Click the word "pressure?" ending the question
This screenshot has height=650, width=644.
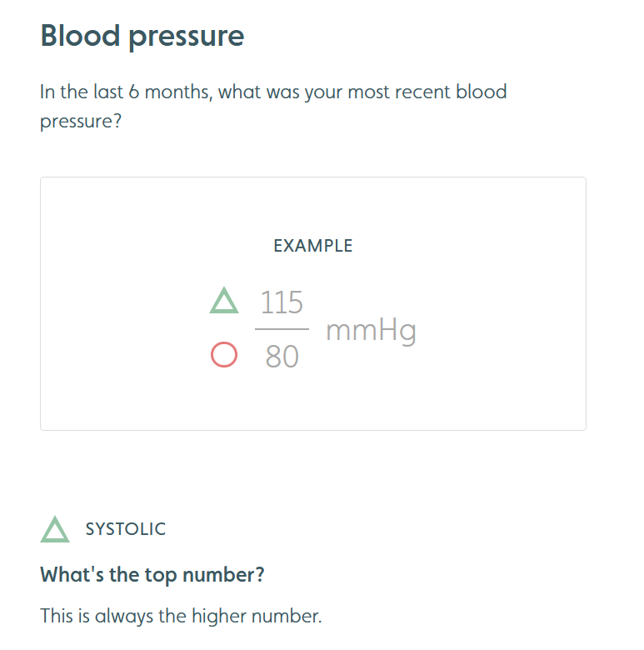(x=81, y=122)
